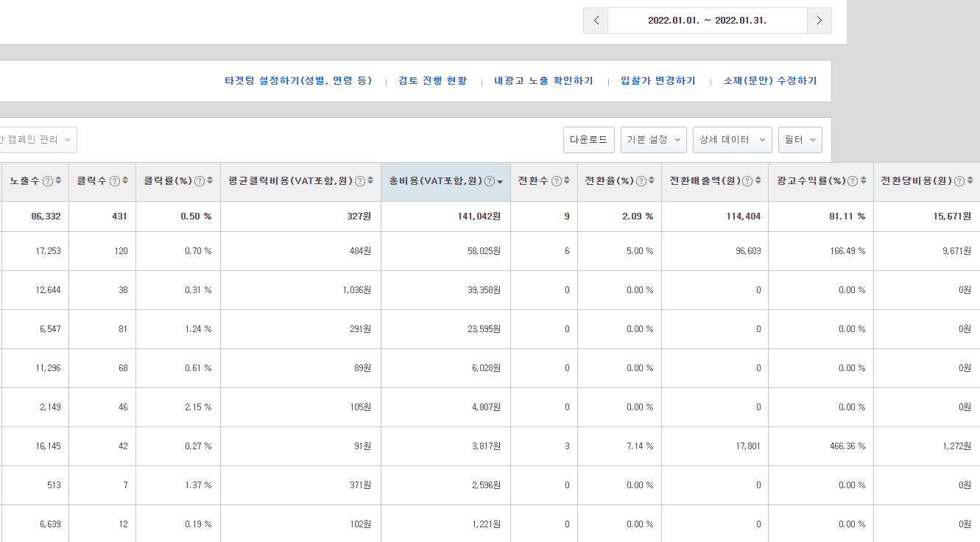Image resolution: width=980 pixels, height=542 pixels.
Task: Click the 다운로드 button
Action: pos(588,140)
